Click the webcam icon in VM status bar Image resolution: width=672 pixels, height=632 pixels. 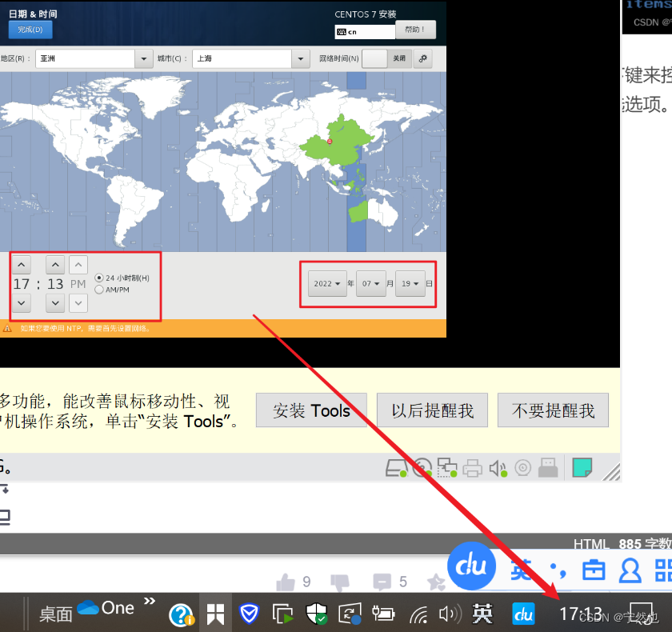coord(522,468)
